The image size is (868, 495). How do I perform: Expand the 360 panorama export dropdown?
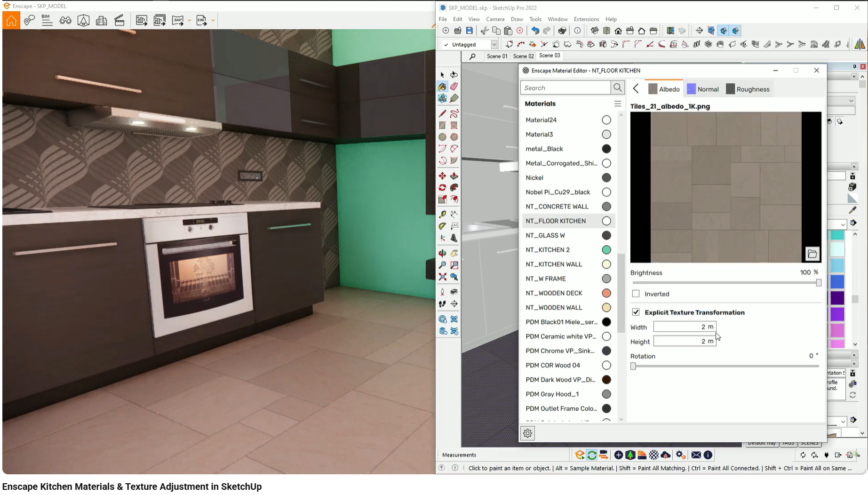point(190,20)
